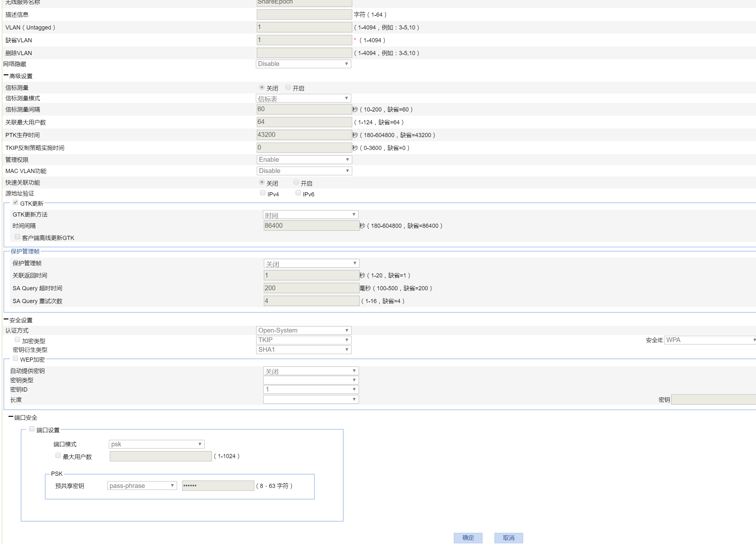Viewport: 756px width, 544px height.
Task: Click the 取消 button
Action: tap(508, 538)
